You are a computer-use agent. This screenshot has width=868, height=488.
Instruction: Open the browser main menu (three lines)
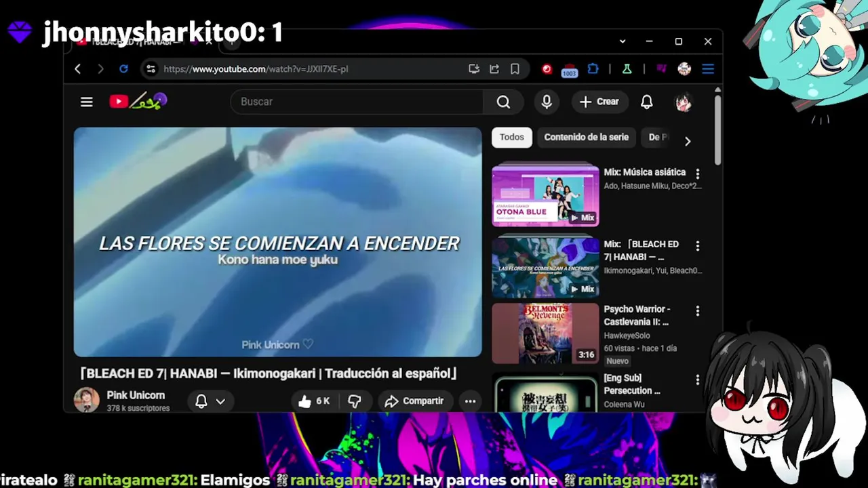[x=708, y=69]
